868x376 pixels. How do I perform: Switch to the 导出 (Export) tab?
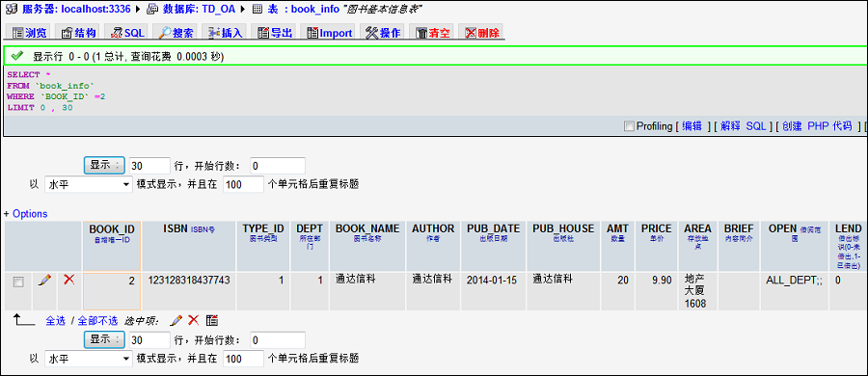(275, 33)
